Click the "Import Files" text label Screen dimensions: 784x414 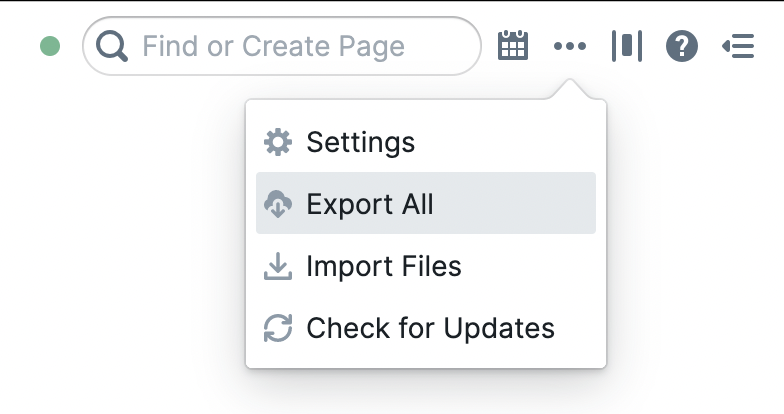384,266
